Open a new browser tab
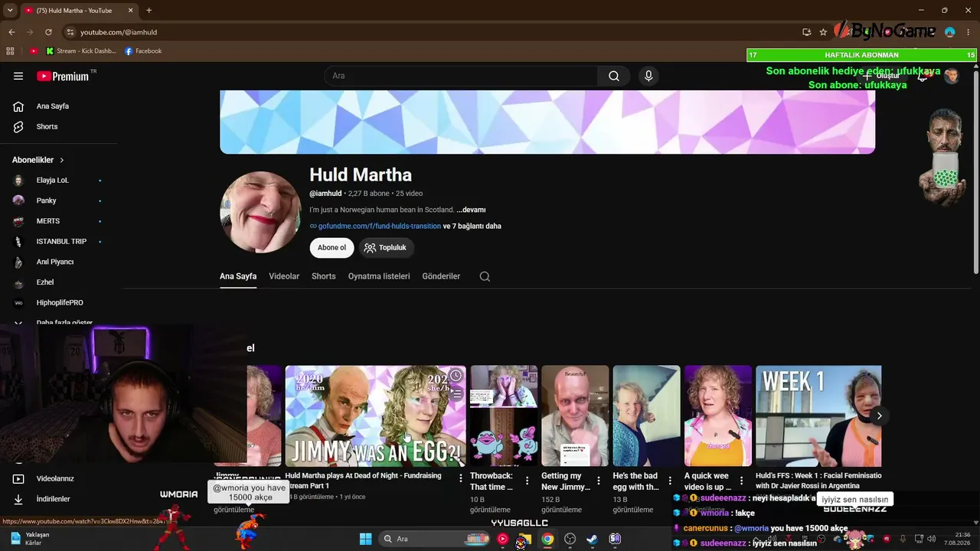 (x=149, y=11)
